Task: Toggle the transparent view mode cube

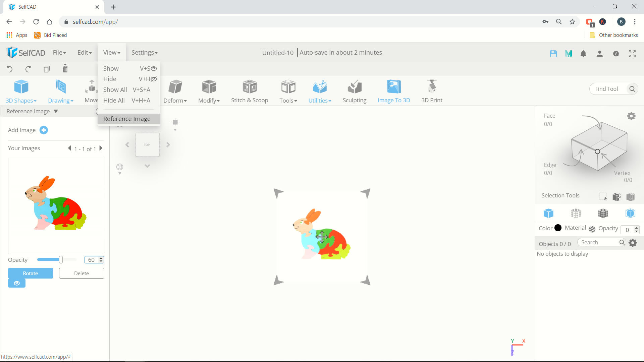Action: (630, 213)
